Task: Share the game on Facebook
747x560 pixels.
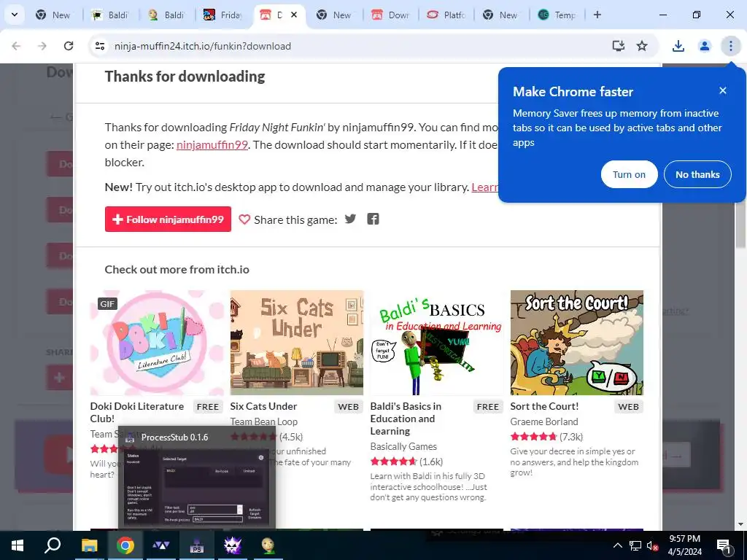Action: [x=373, y=219]
